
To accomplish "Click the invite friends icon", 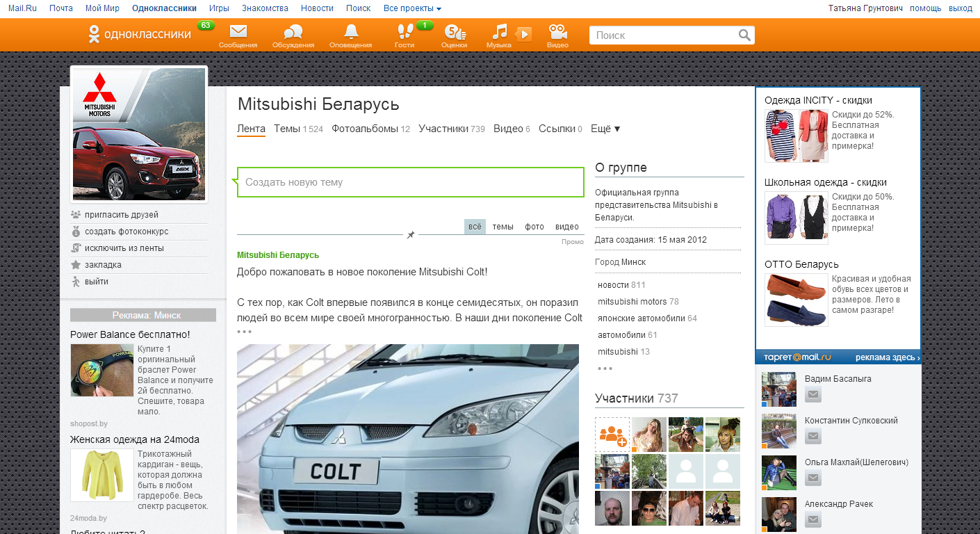I will tap(76, 215).
